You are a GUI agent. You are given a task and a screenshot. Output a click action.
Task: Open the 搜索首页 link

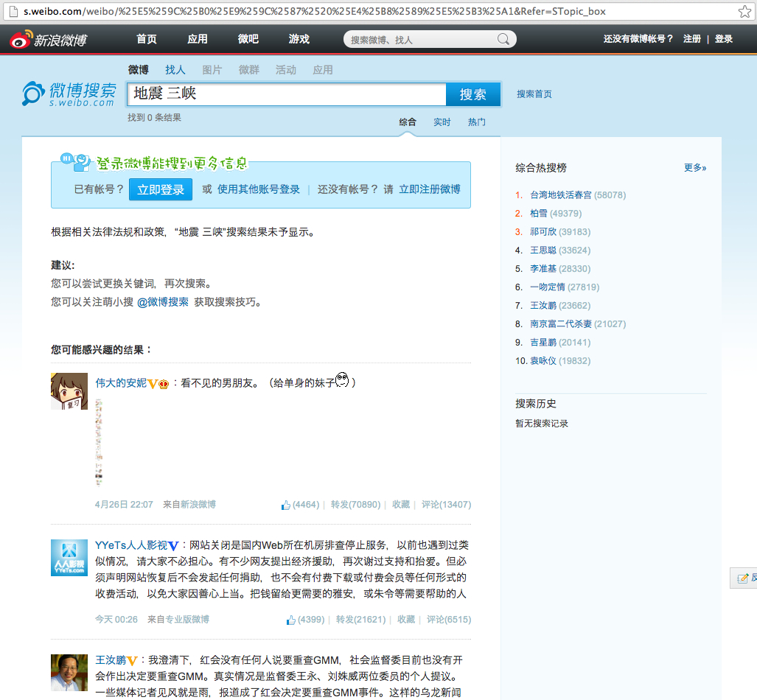(534, 94)
